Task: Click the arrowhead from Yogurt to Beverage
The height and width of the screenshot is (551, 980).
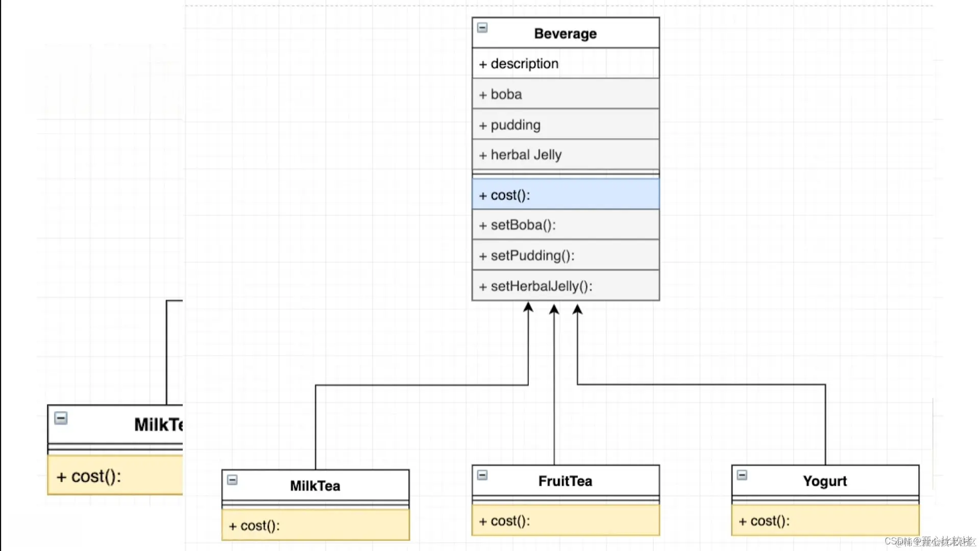Action: click(x=577, y=309)
